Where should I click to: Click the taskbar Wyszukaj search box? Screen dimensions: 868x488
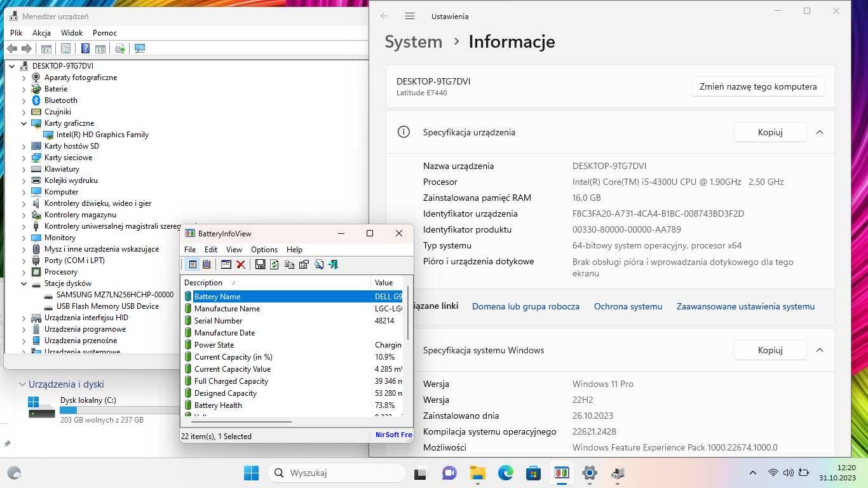coord(337,473)
